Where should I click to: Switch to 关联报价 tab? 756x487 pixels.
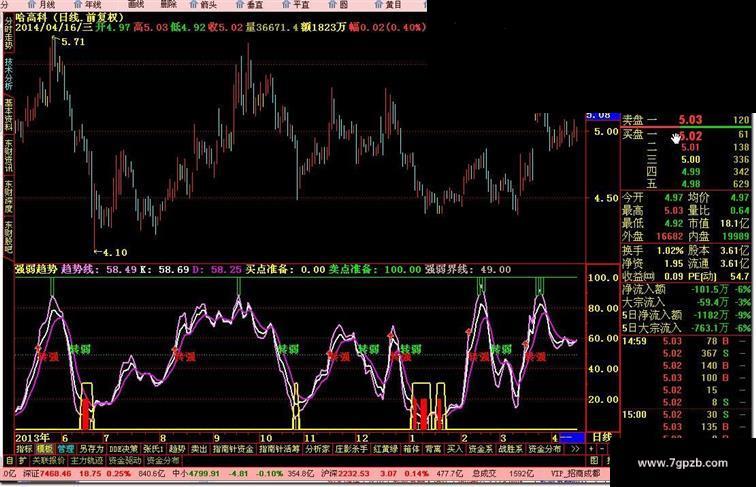click(x=48, y=460)
